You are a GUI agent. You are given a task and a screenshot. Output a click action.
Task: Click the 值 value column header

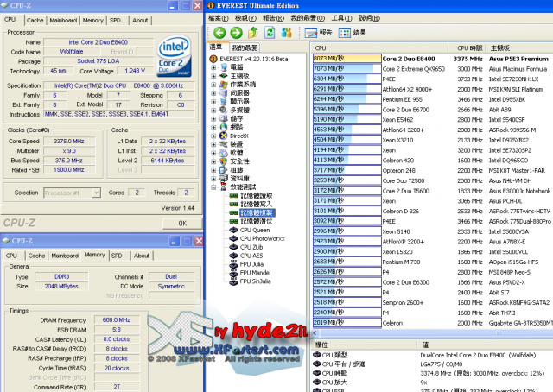[x=486, y=345]
